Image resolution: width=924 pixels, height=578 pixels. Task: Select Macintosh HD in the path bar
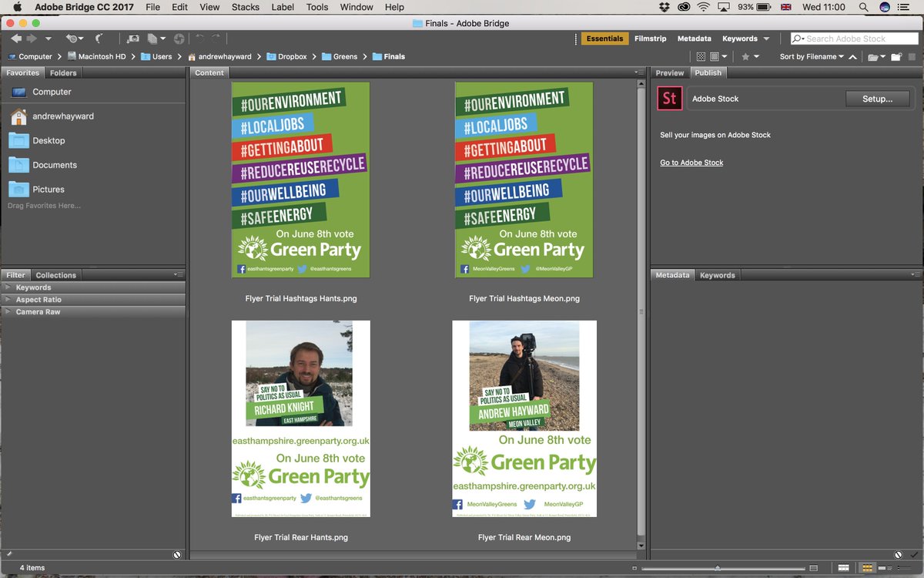(x=96, y=56)
